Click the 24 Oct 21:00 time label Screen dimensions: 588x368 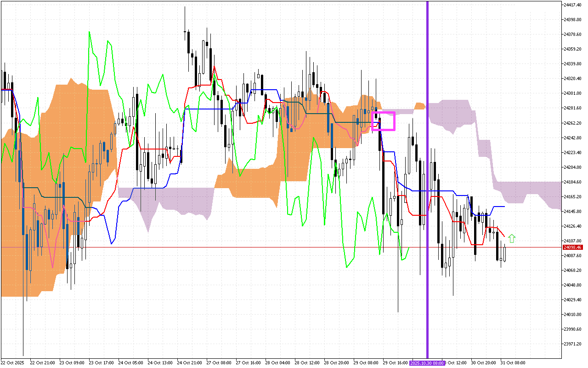190,363
